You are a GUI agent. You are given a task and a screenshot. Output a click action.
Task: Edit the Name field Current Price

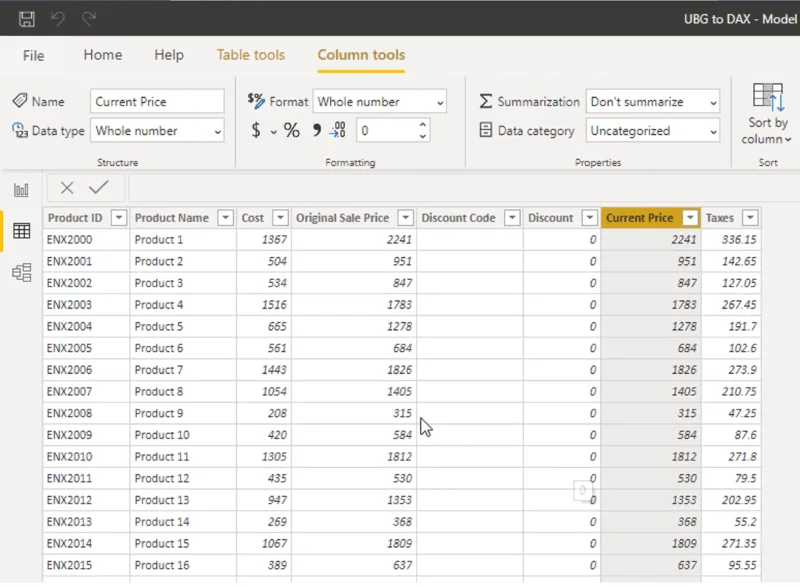(x=157, y=101)
